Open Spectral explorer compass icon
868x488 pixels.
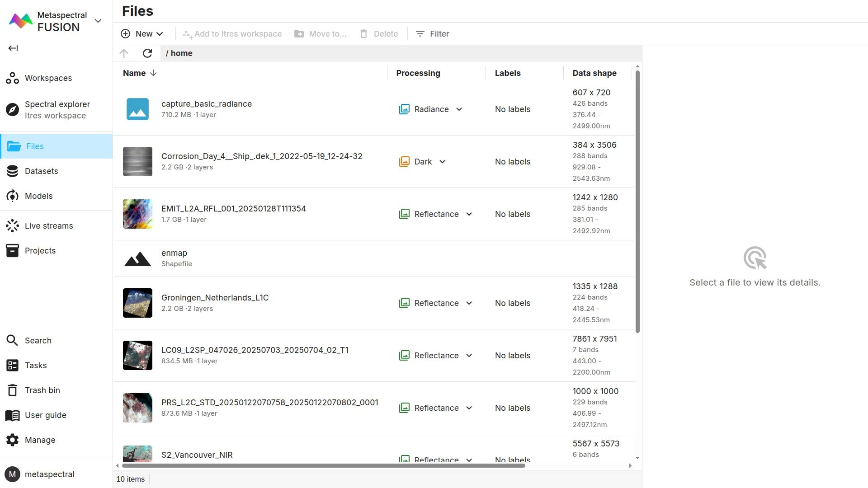12,109
